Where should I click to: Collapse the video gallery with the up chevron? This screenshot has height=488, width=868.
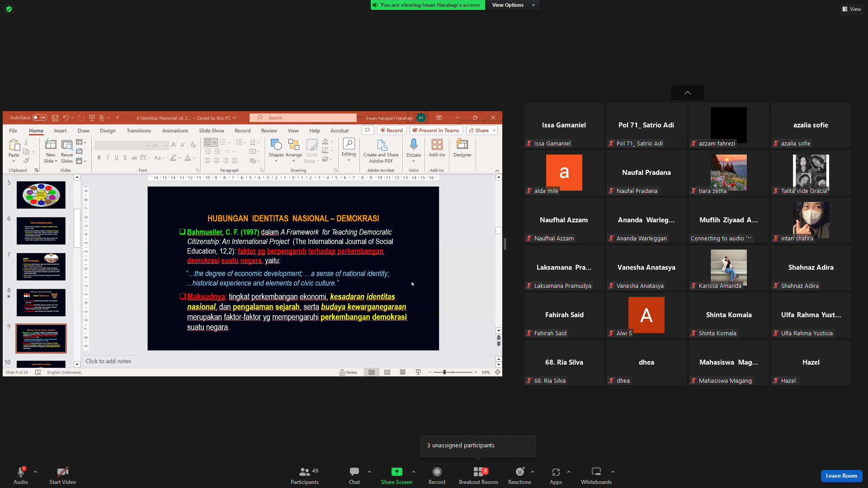[687, 93]
